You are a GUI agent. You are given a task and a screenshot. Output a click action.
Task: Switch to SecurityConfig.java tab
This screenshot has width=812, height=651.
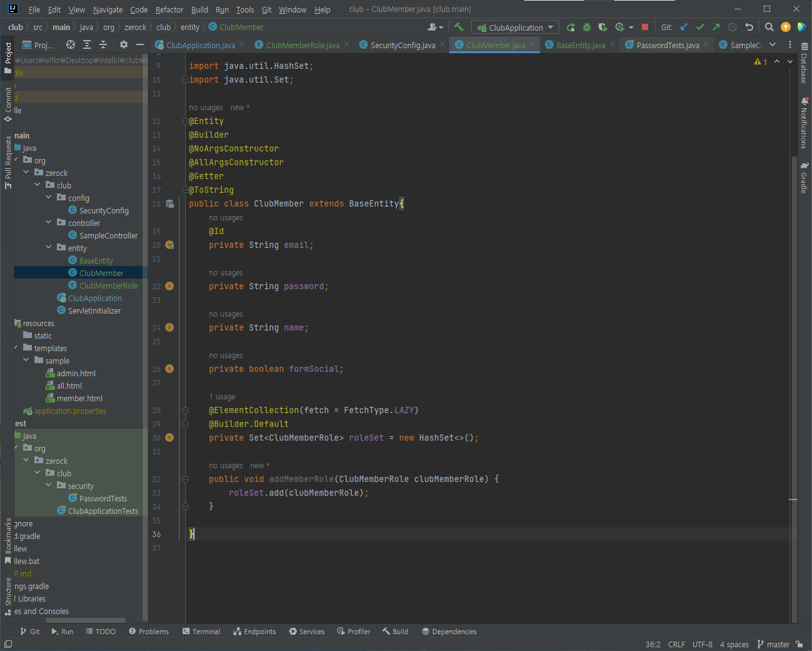(x=402, y=45)
